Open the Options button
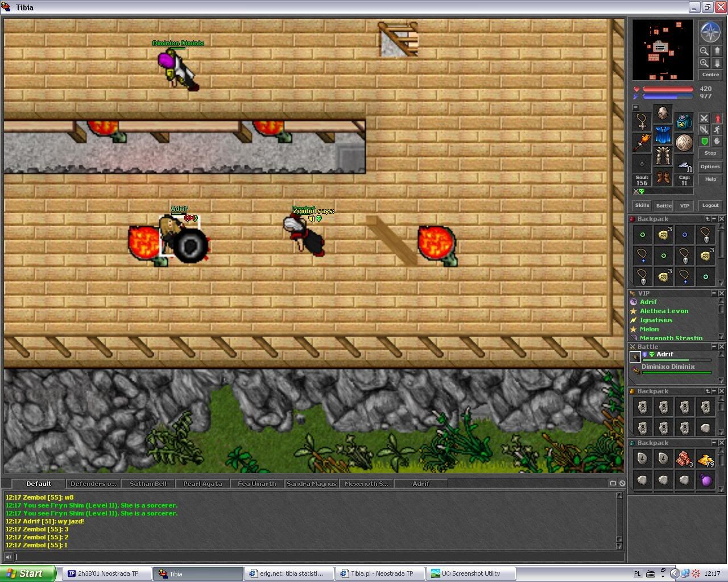Viewport: 728px width, 582px height. [710, 167]
